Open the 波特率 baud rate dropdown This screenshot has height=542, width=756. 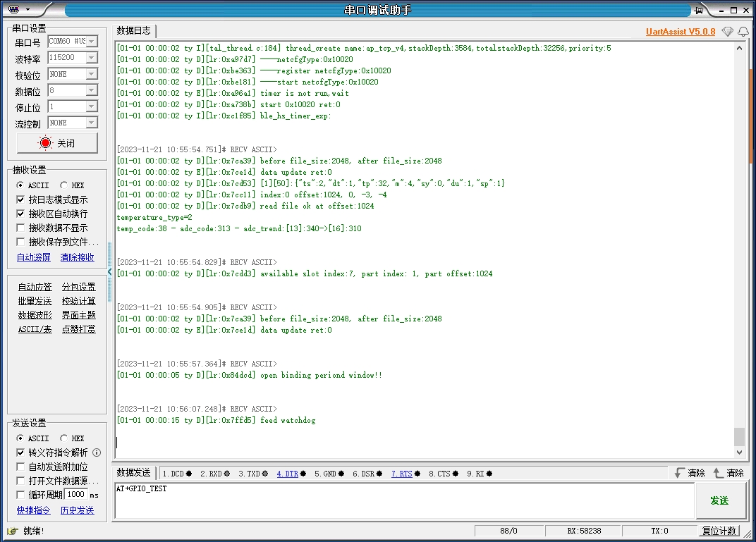92,58
